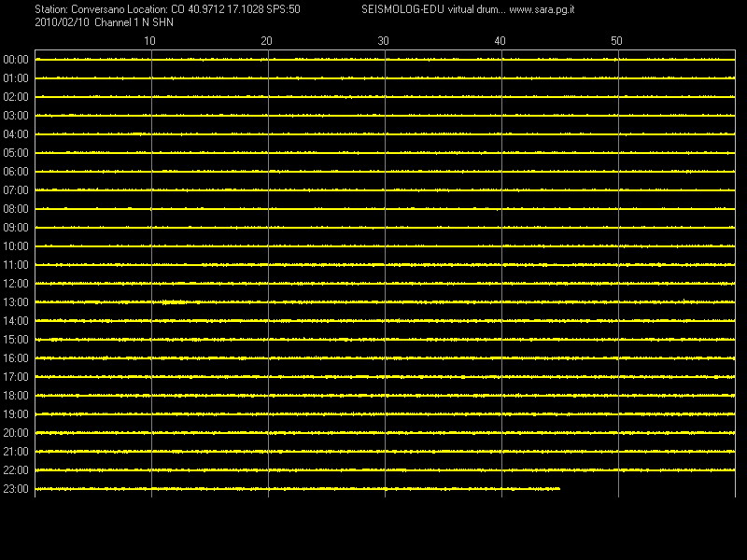This screenshot has width=747, height=560.
Task: Click the Channel 1 N SHN text
Action: 134,22
